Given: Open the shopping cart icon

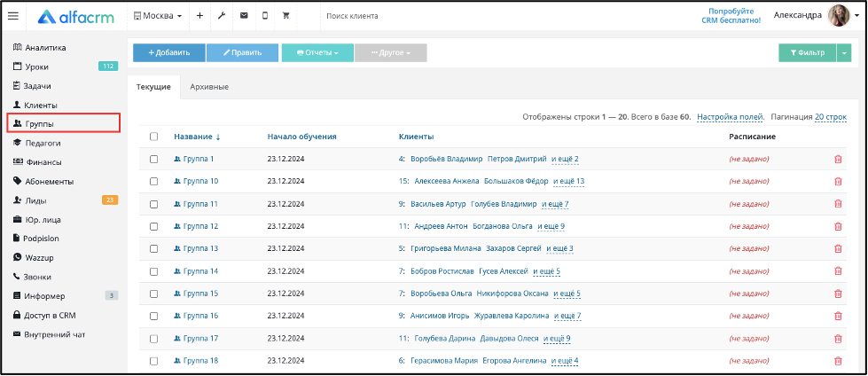Looking at the screenshot, I should [x=286, y=16].
